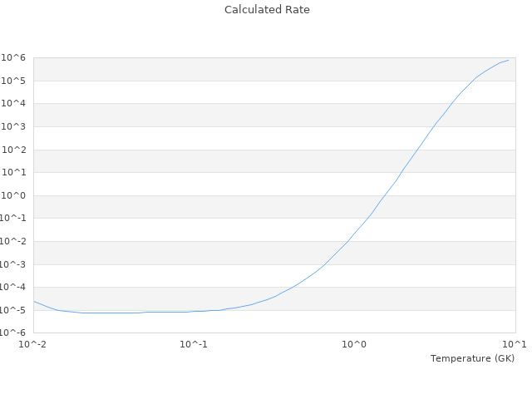Select the 10^4 y-axis tick label
The image size is (532, 399).
(x=16, y=104)
